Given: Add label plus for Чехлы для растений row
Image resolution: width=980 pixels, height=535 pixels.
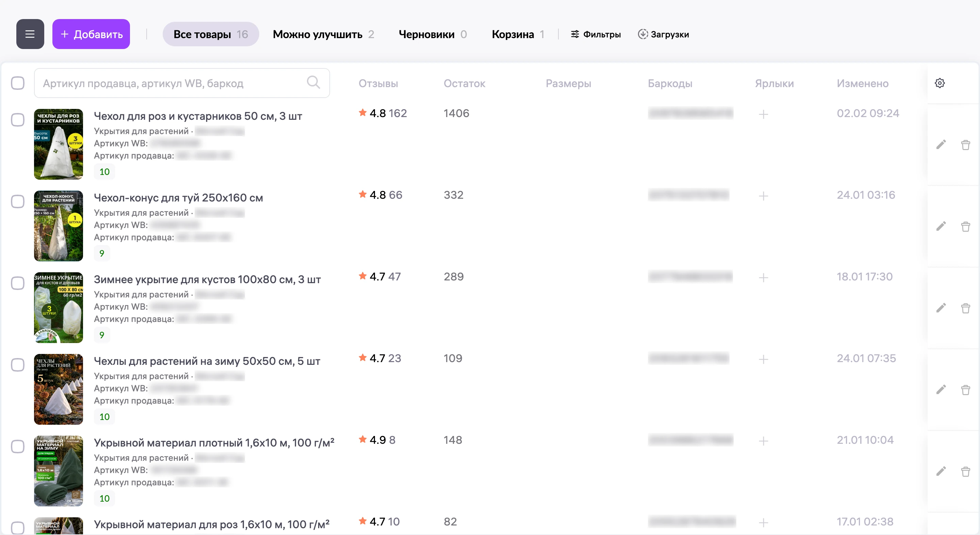Looking at the screenshot, I should pyautogui.click(x=763, y=359).
